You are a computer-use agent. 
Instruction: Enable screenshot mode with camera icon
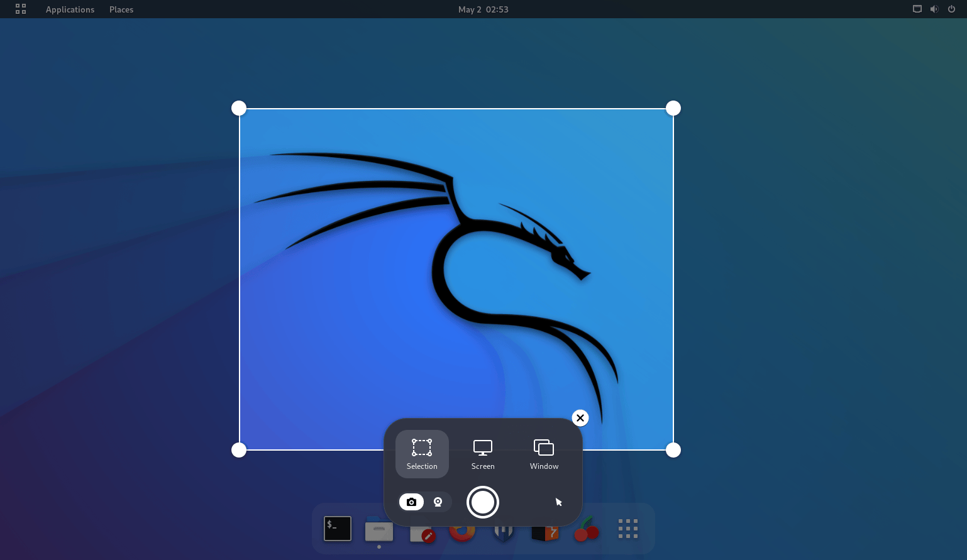[x=412, y=502]
